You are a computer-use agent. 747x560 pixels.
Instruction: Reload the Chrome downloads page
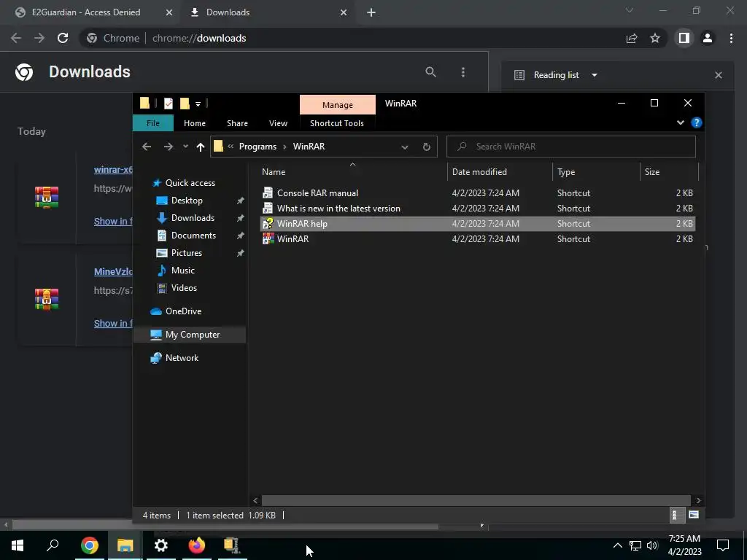63,38
